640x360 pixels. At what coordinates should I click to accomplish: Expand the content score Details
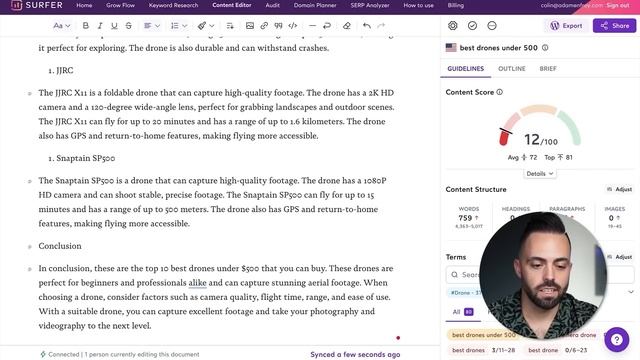(540, 173)
